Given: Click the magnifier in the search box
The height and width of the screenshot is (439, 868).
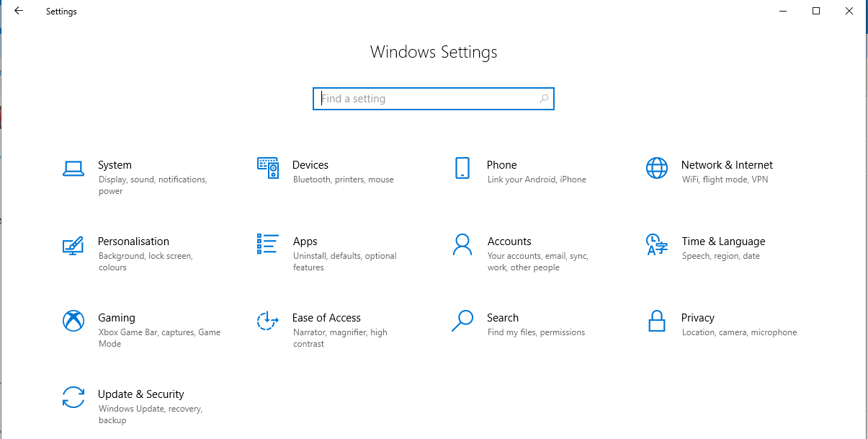Looking at the screenshot, I should (544, 99).
